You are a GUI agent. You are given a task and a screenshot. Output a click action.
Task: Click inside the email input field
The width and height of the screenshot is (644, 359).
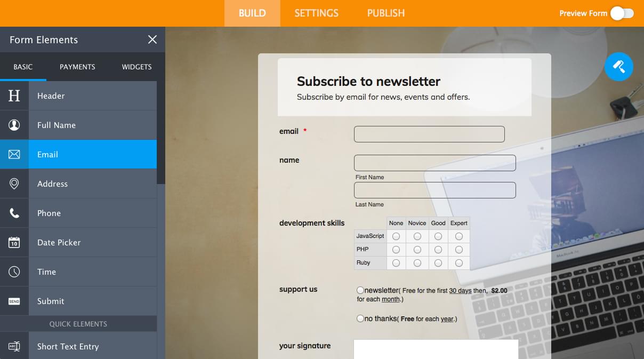coord(429,134)
